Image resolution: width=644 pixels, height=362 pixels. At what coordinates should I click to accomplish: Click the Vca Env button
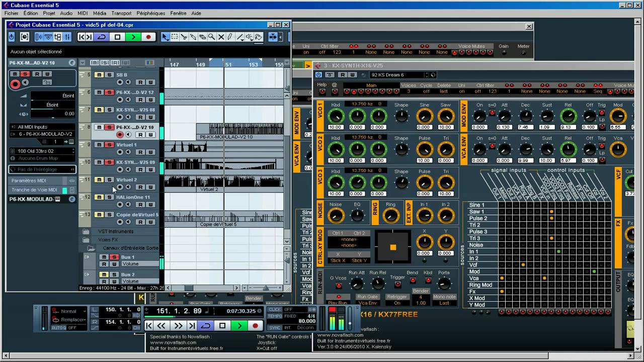[367, 303]
